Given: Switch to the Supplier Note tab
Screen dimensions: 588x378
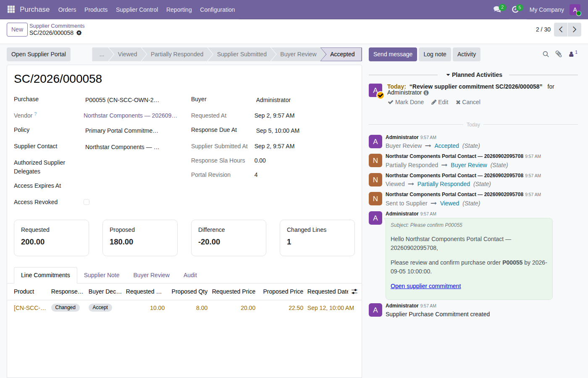Looking at the screenshot, I should click(102, 275).
